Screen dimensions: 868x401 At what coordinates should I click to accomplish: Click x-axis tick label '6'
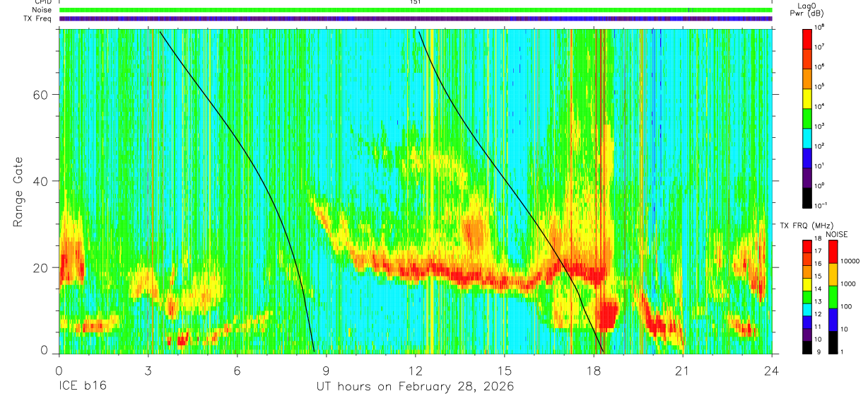click(237, 370)
